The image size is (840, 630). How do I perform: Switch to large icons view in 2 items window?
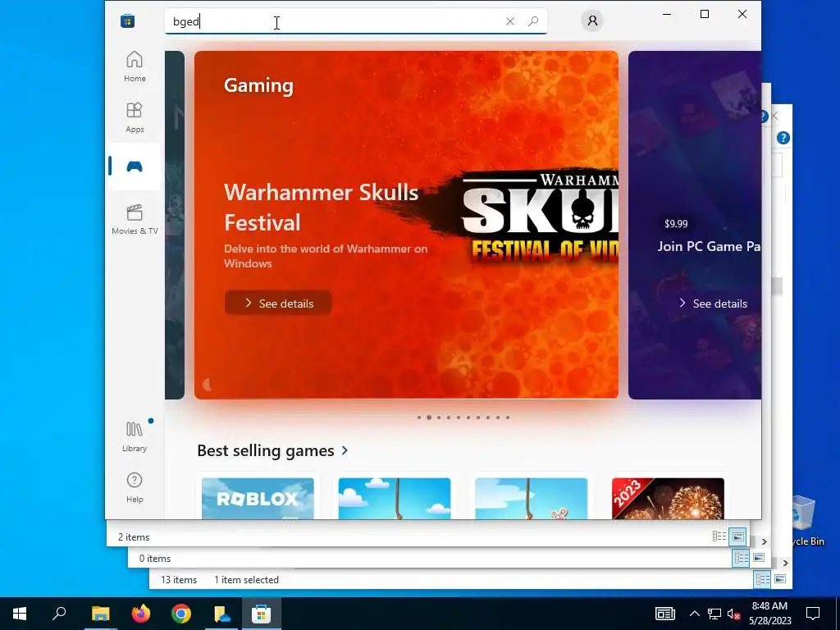[x=737, y=536]
